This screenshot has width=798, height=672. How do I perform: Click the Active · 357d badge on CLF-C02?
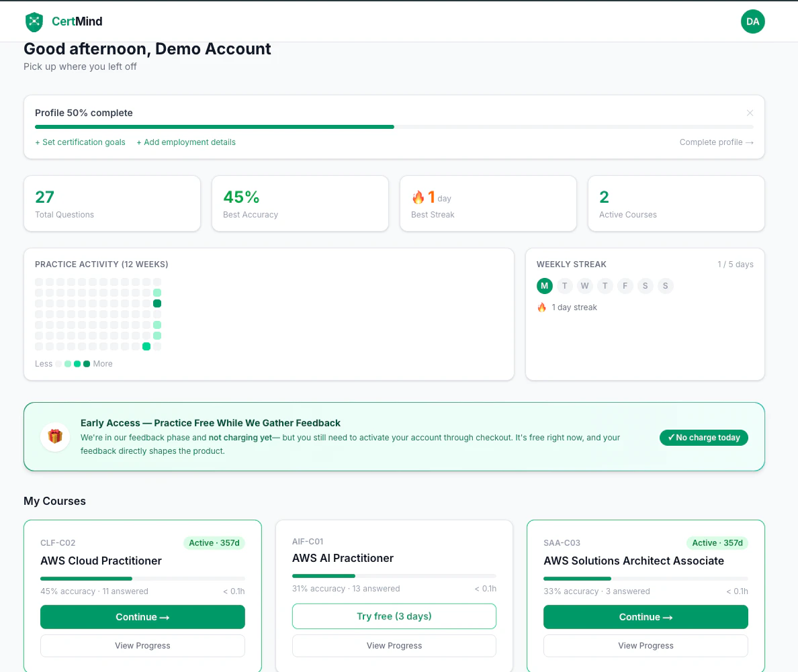point(214,543)
